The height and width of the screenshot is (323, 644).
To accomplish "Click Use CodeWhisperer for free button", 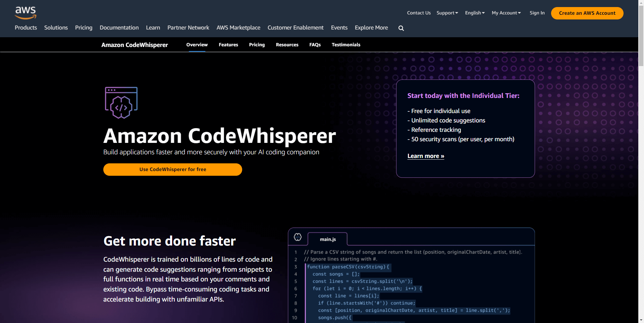I will [173, 169].
